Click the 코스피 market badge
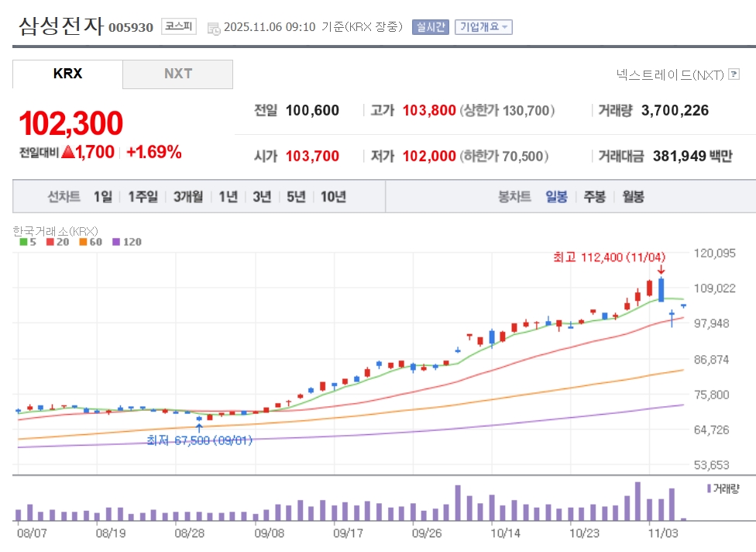756x552 pixels. (x=179, y=27)
